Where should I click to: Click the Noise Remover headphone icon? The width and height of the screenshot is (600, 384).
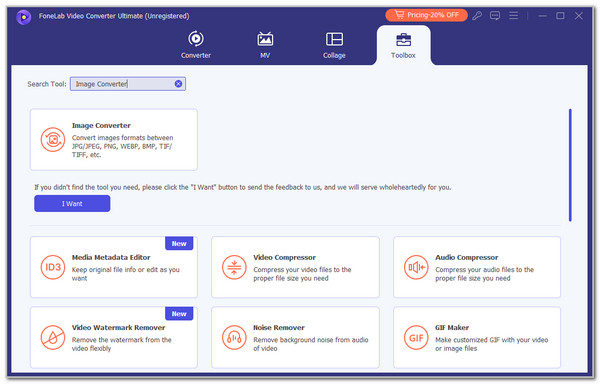click(234, 337)
